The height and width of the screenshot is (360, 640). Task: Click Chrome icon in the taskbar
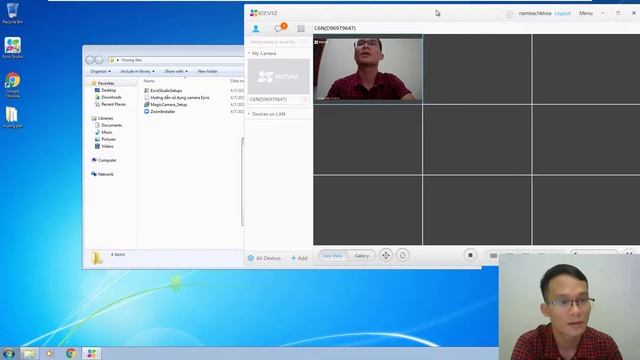coord(71,353)
